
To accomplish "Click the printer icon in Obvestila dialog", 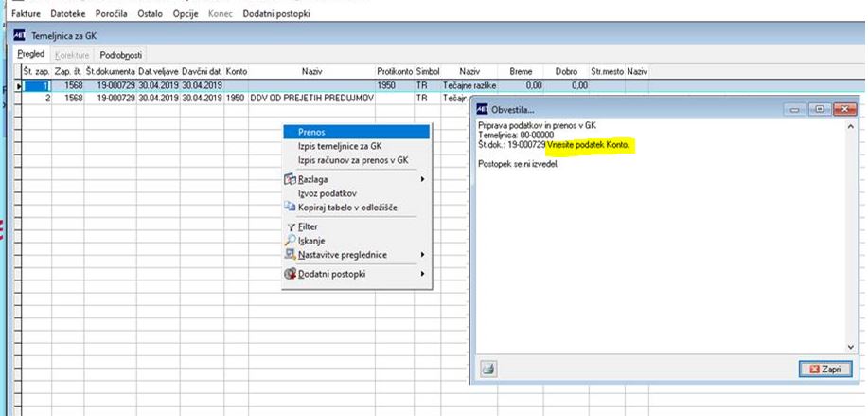I will pos(488,369).
